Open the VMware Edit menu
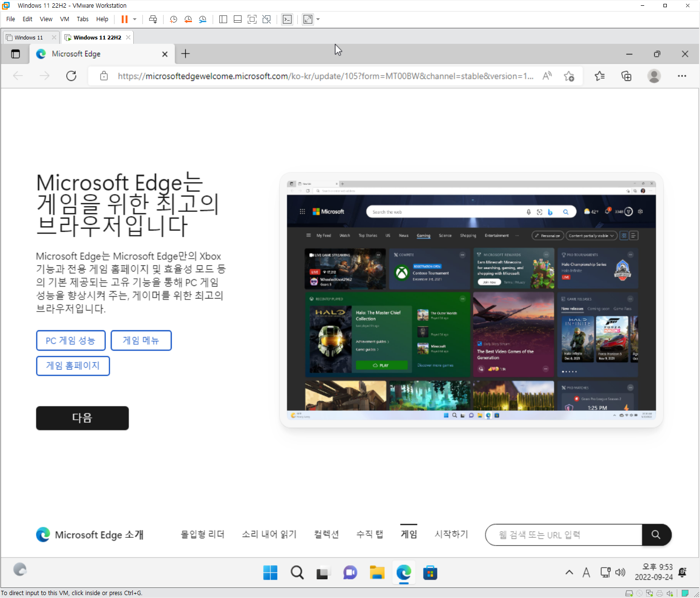The width and height of the screenshot is (700, 598). (27, 19)
